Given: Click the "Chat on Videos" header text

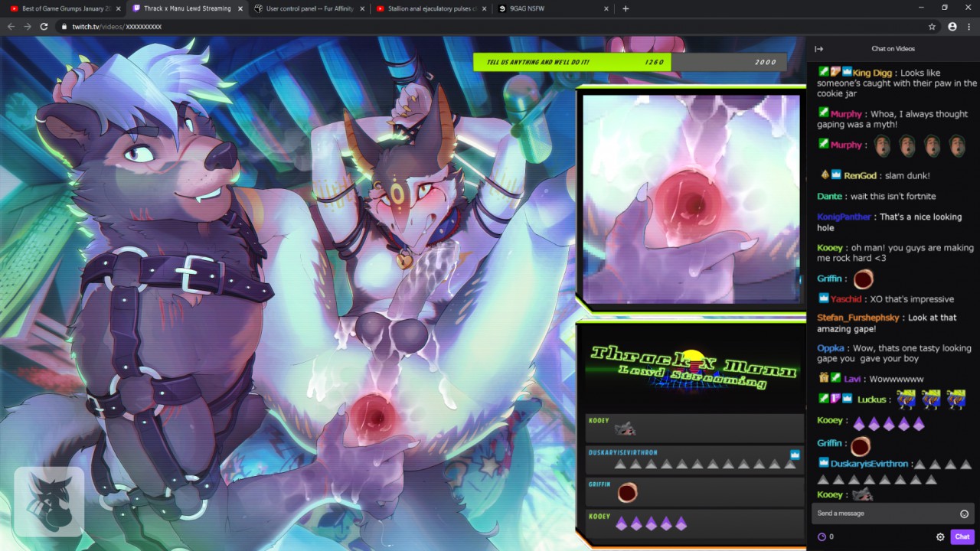Looking at the screenshot, I should point(893,48).
